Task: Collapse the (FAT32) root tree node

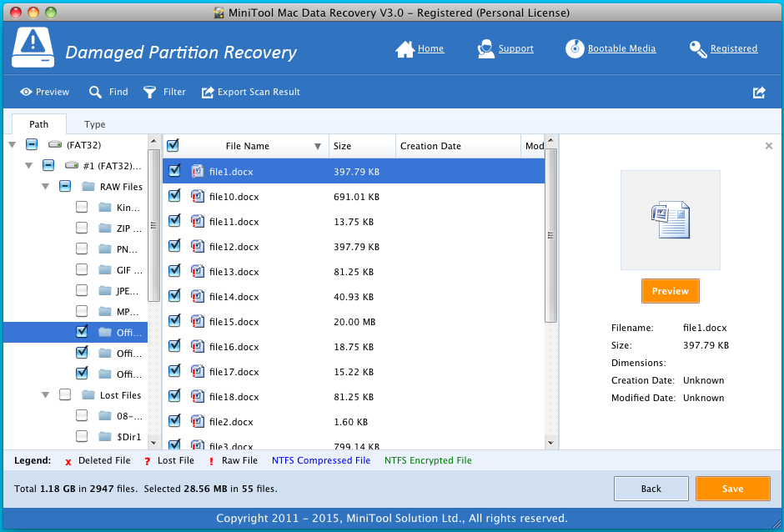Action: (x=13, y=145)
